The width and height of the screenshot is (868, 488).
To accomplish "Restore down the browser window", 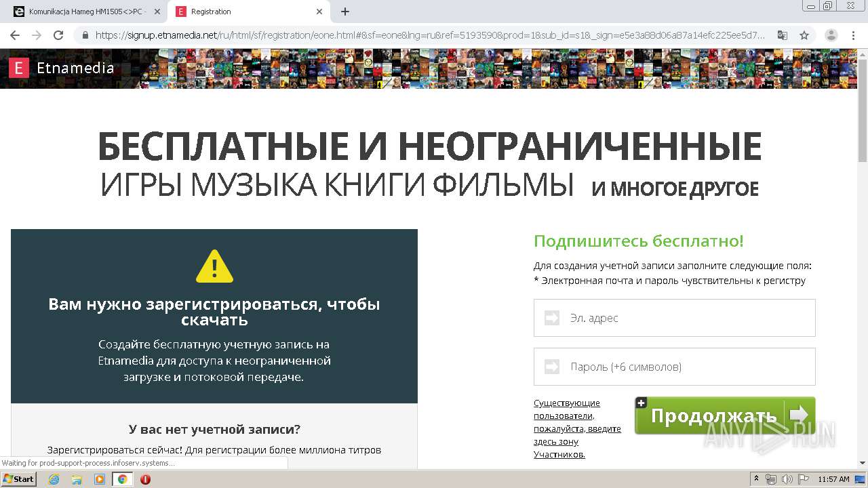I will [x=827, y=6].
